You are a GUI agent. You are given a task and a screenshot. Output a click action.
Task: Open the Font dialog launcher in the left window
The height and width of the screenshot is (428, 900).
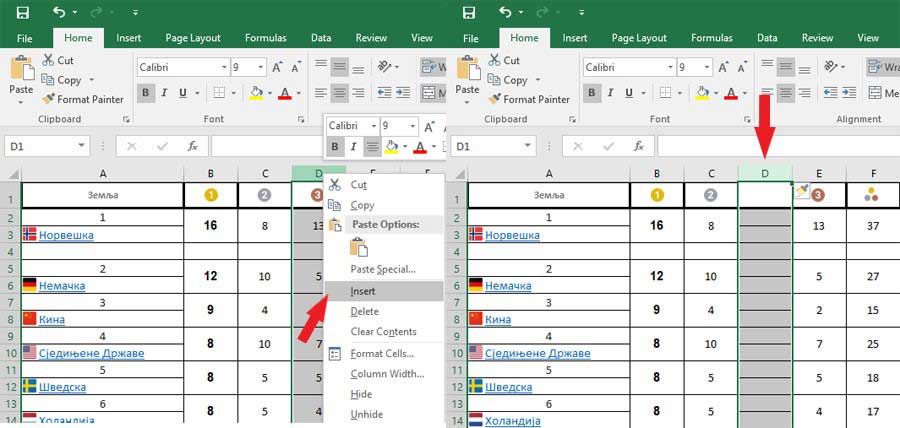[300, 119]
